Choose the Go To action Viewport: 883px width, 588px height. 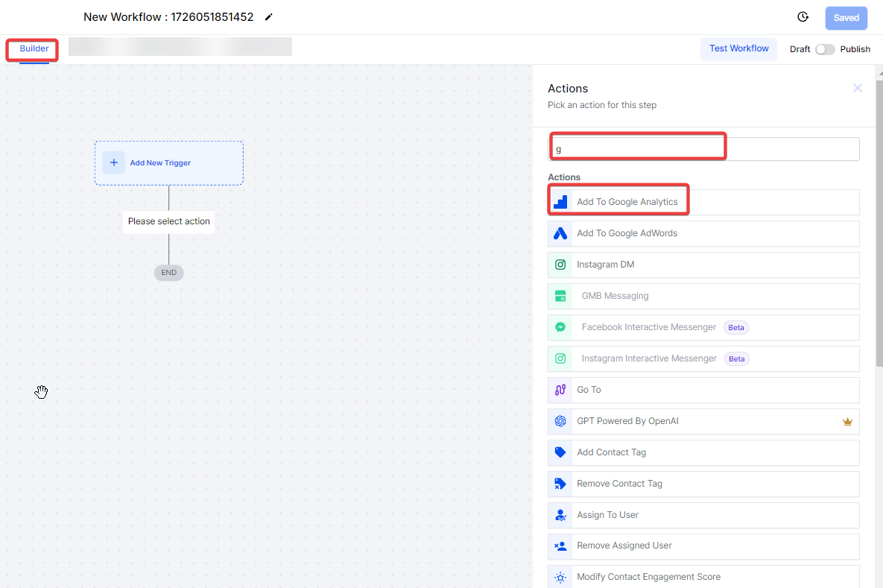(703, 390)
